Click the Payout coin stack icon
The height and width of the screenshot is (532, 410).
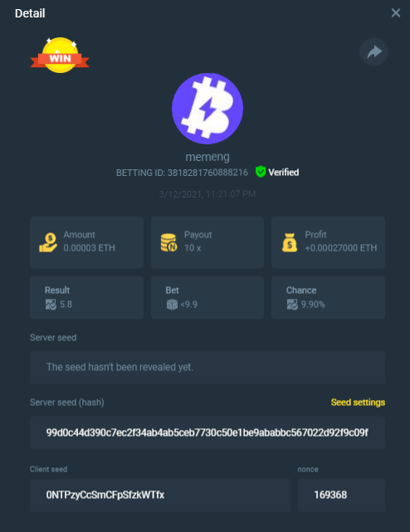click(168, 242)
